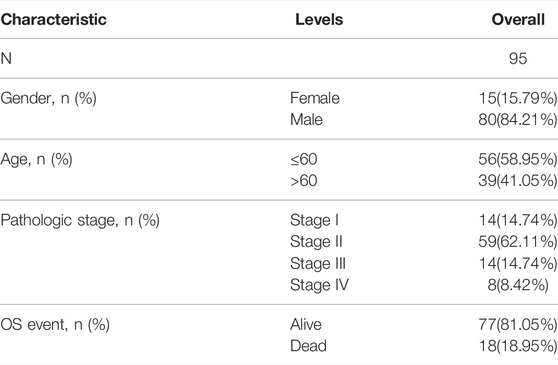Viewport: 558px width, 365px height.
Task: Click the Female value 15(15.79%)
Action: click(518, 99)
